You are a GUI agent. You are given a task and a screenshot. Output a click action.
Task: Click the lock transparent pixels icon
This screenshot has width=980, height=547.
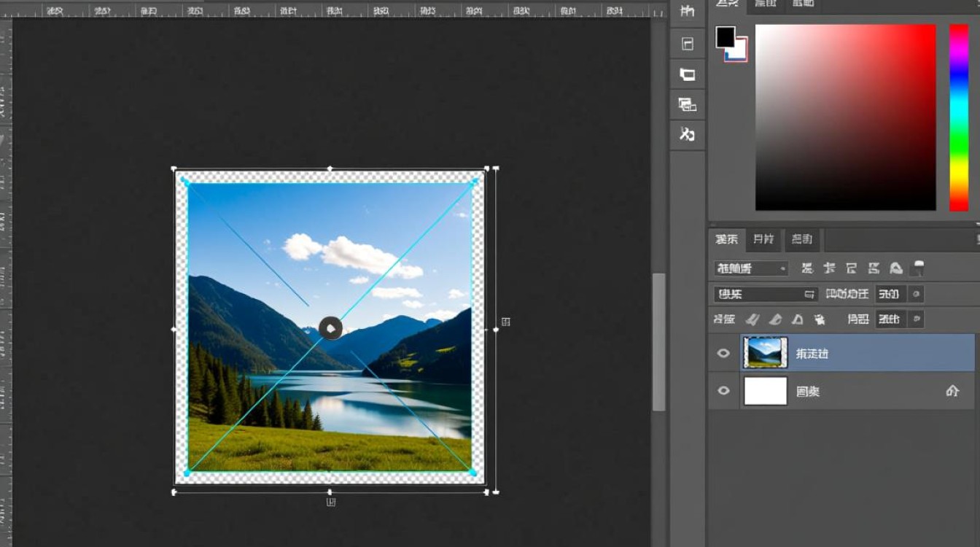click(752, 319)
